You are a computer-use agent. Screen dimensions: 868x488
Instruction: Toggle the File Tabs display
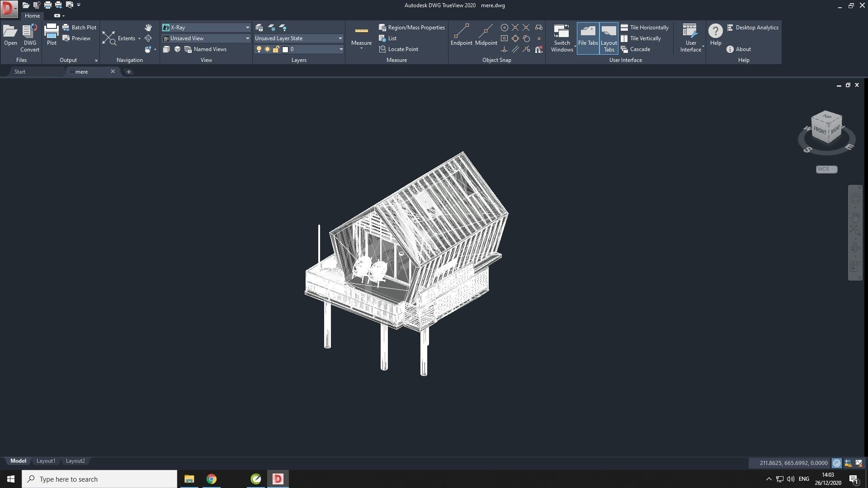tap(588, 38)
